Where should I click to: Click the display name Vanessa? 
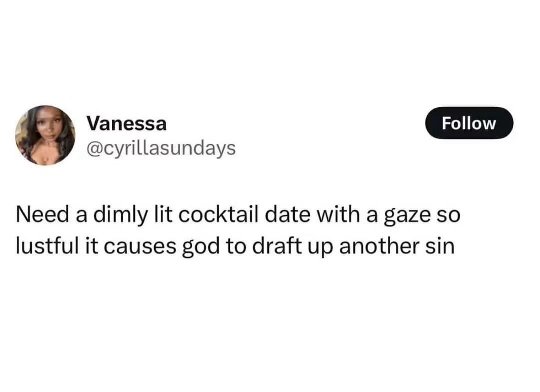[x=126, y=123]
